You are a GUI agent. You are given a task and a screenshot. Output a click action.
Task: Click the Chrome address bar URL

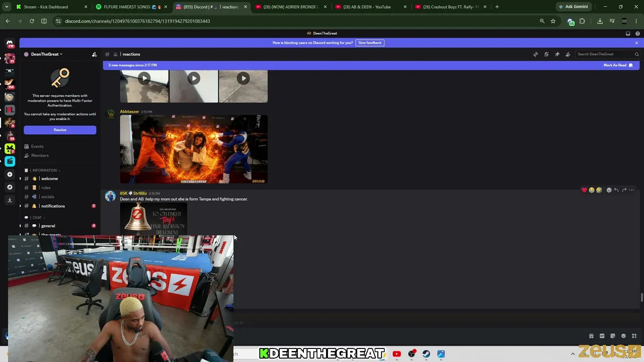pyautogui.click(x=137, y=21)
